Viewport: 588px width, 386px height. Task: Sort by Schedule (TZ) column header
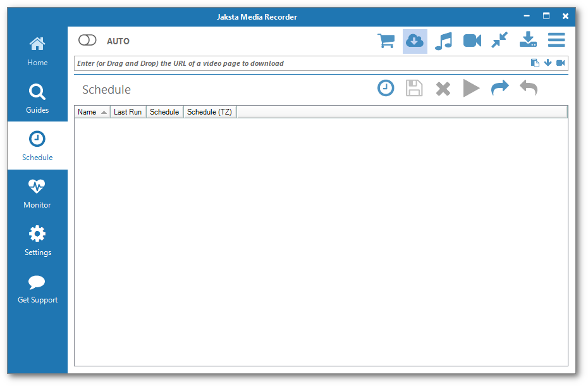pyautogui.click(x=210, y=112)
